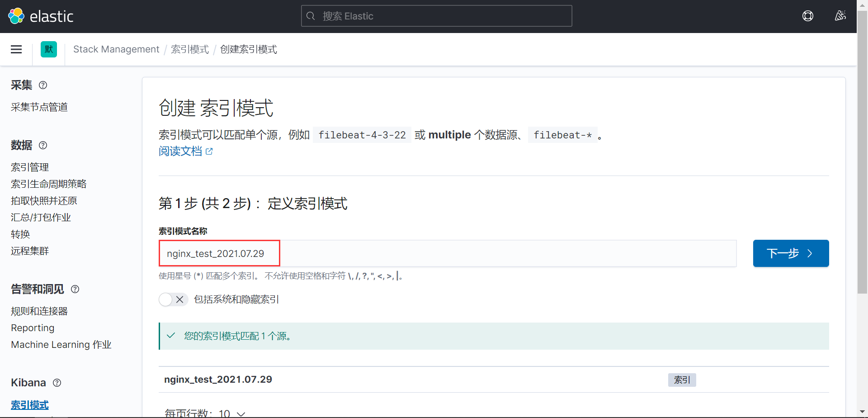Click the index pattern name field

(x=448, y=253)
